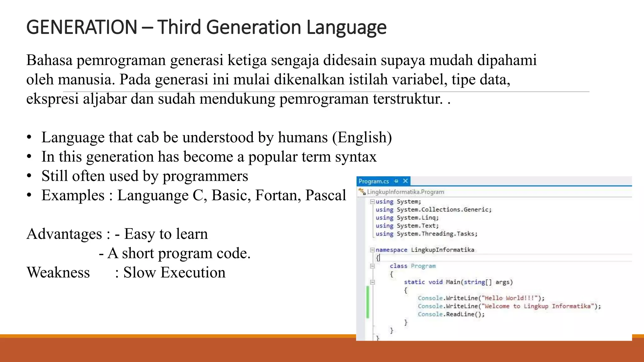Select the Program.cs editor tab
The height and width of the screenshot is (362, 644).
374,181
